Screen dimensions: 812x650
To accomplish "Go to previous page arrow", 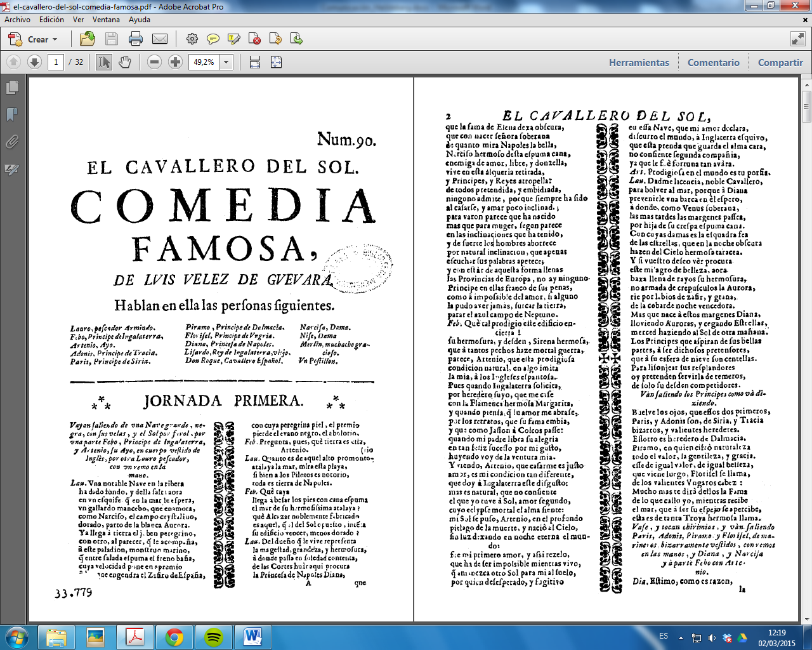I will point(14,62).
